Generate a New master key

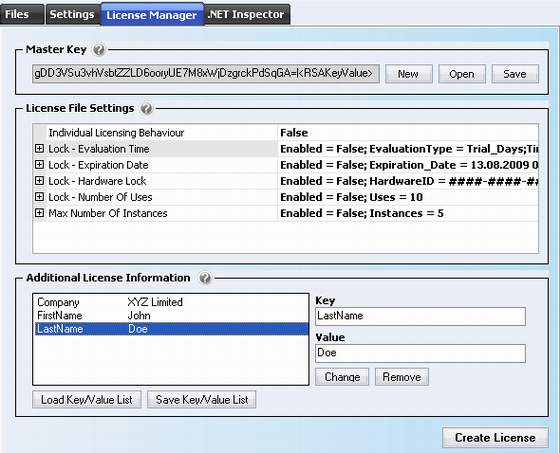coord(409,74)
